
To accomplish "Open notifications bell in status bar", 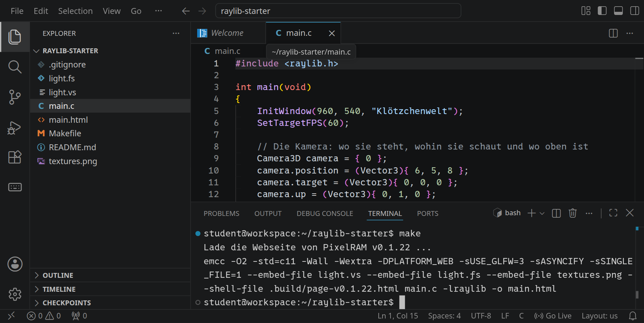I will click(x=633, y=316).
